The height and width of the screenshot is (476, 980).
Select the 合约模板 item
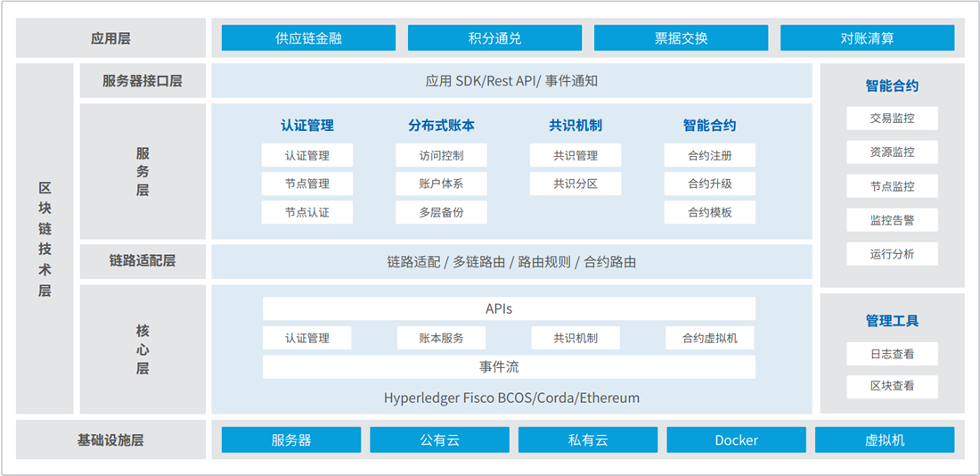tap(710, 212)
